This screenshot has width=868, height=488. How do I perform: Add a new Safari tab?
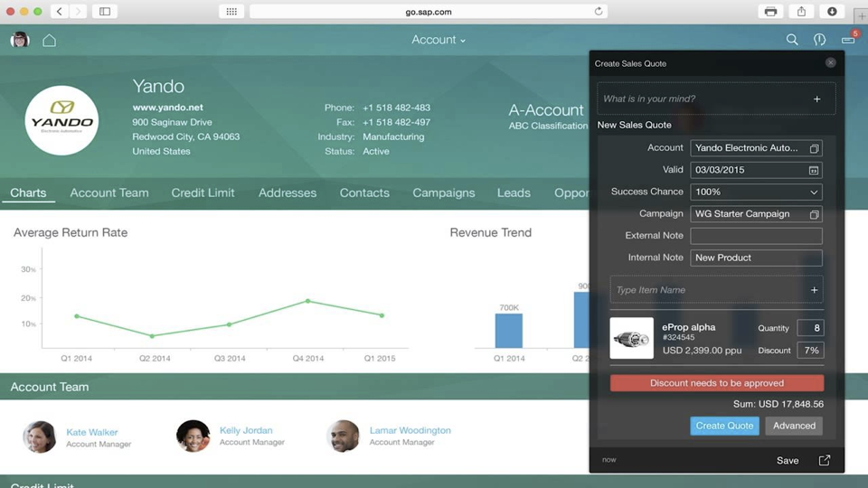pyautogui.click(x=862, y=16)
